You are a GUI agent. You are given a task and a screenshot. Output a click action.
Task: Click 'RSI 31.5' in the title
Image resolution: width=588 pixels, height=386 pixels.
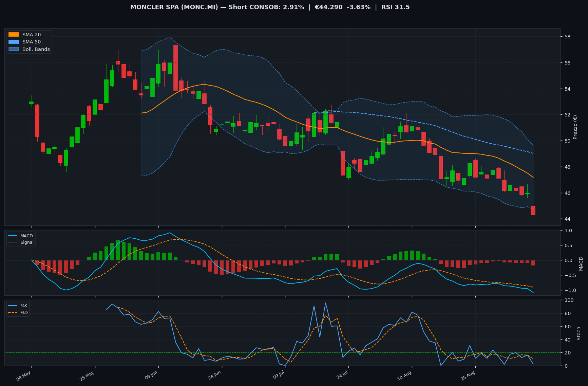pos(395,7)
